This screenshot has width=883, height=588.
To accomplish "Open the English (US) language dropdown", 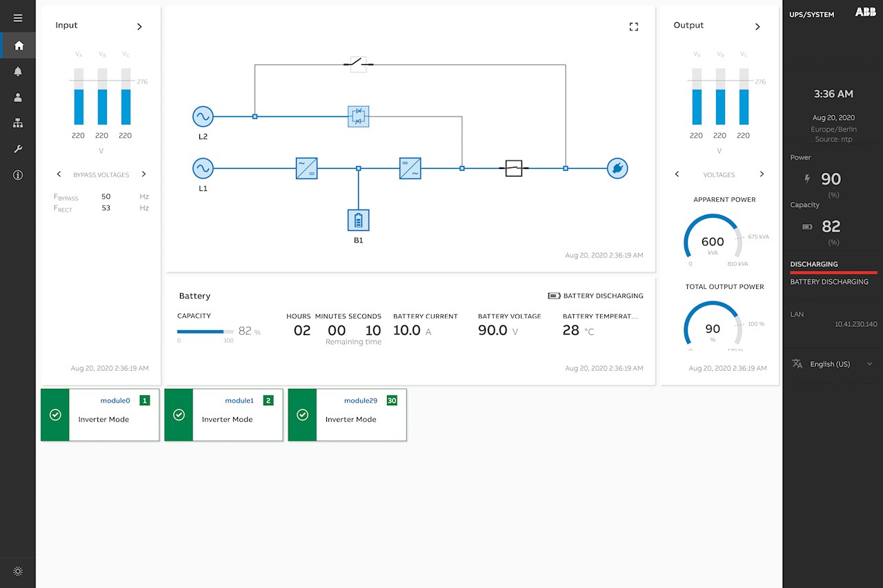I will click(832, 363).
